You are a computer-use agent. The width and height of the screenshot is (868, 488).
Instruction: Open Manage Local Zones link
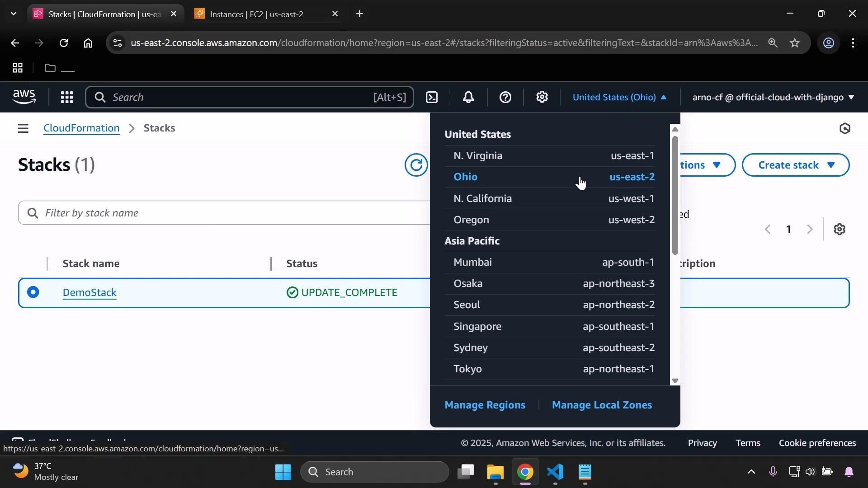(x=602, y=405)
